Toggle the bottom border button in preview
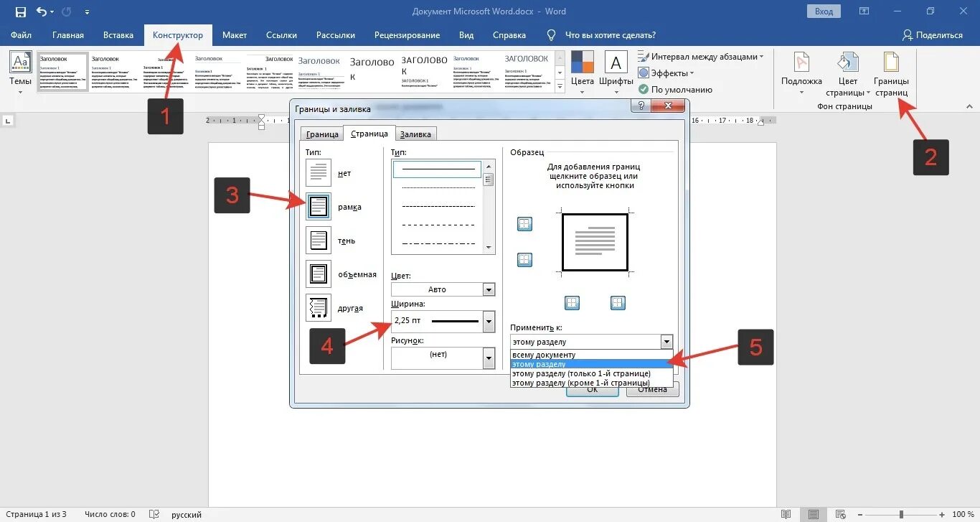Screen dimensions: 980x522 pyautogui.click(x=524, y=259)
